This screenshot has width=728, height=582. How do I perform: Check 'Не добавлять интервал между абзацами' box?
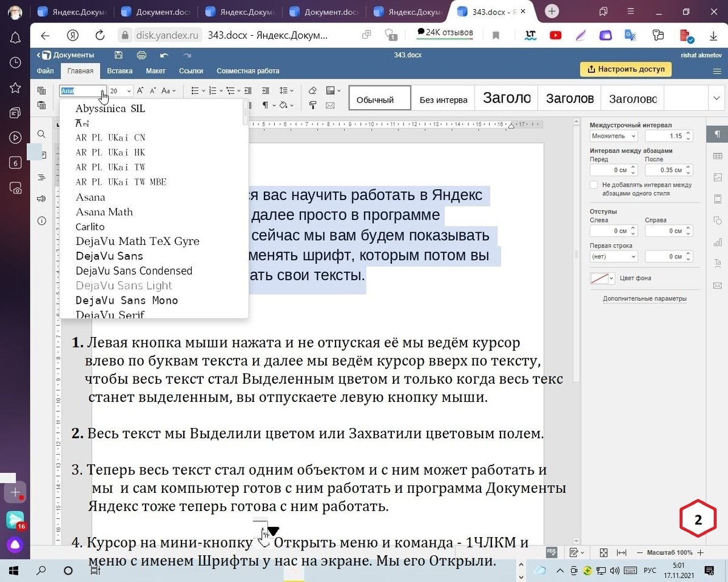tap(594, 185)
